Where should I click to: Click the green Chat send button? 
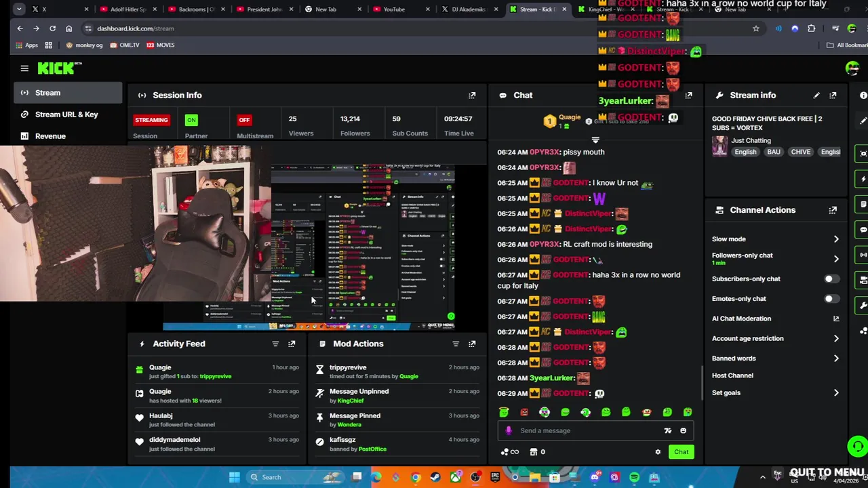point(681,452)
